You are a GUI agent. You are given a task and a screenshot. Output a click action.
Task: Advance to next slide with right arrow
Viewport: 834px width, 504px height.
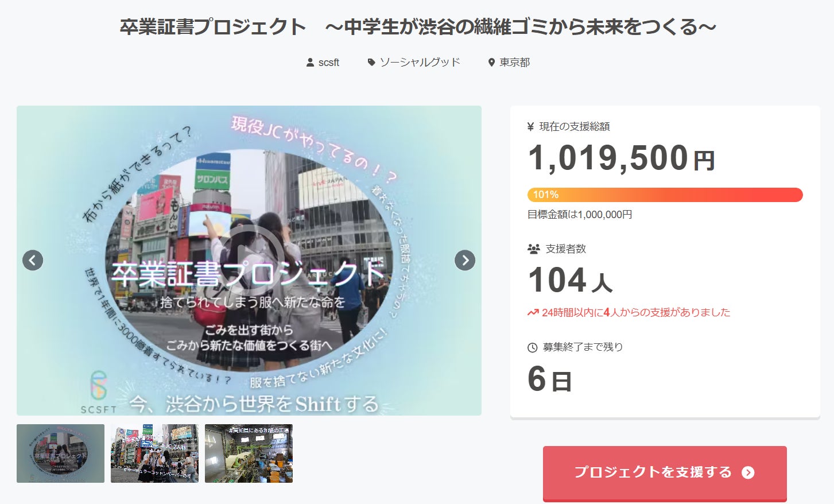(465, 260)
